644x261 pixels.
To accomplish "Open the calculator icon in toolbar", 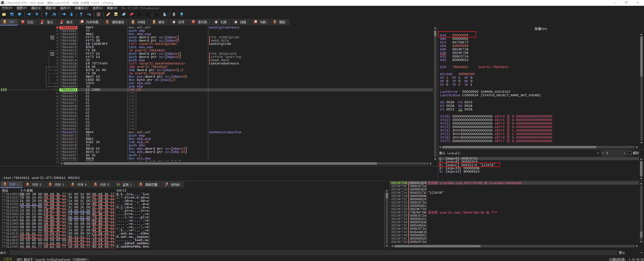I will [174, 14].
